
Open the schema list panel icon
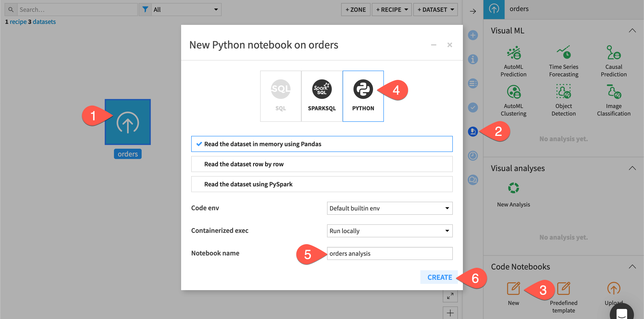point(473,83)
